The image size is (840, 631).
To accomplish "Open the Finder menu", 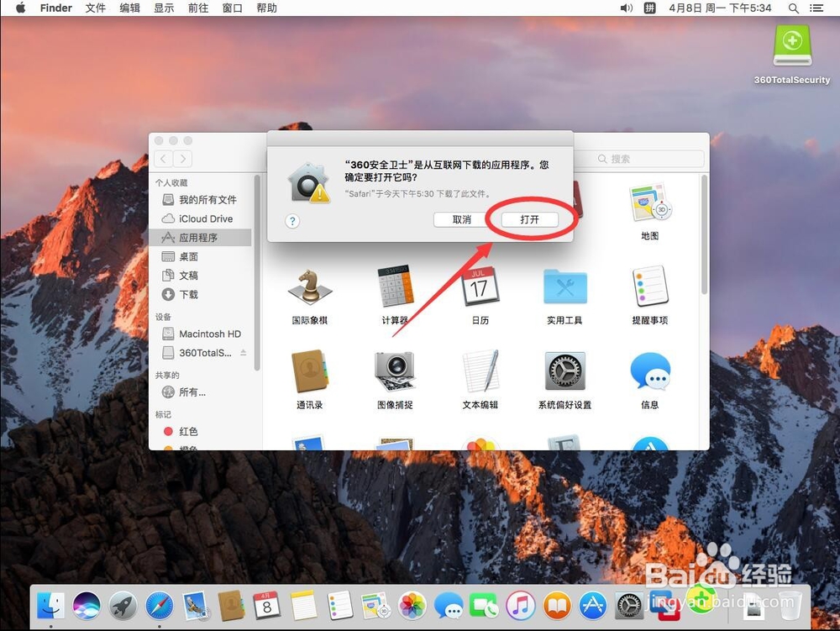I will point(55,8).
